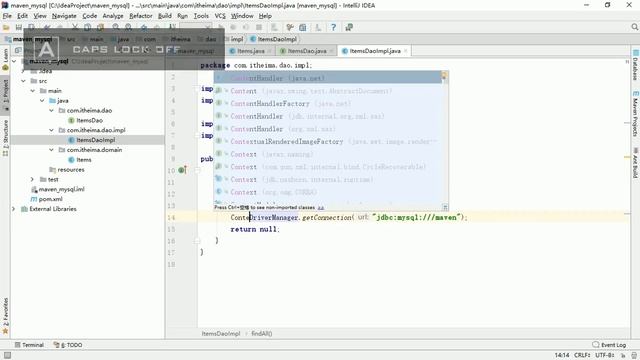Click the Copy toolbar icon
This screenshot has width=640, height=360.
click(87, 27)
